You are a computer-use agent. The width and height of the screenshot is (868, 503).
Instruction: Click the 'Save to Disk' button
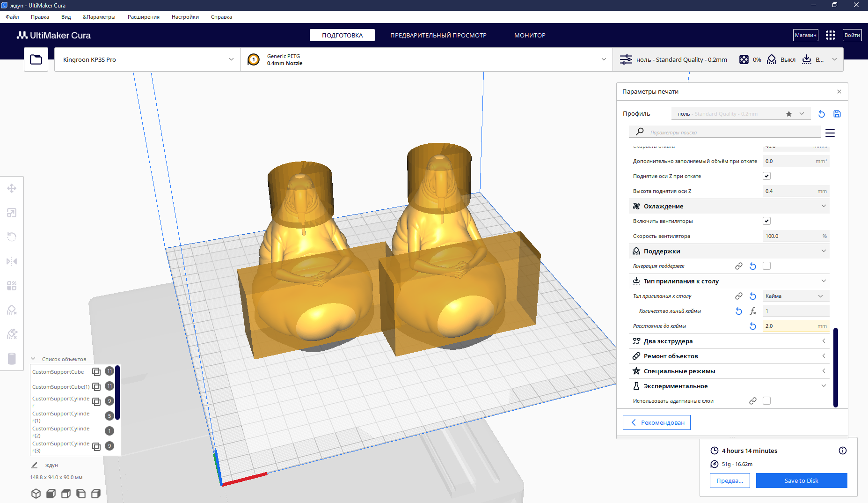801,481
